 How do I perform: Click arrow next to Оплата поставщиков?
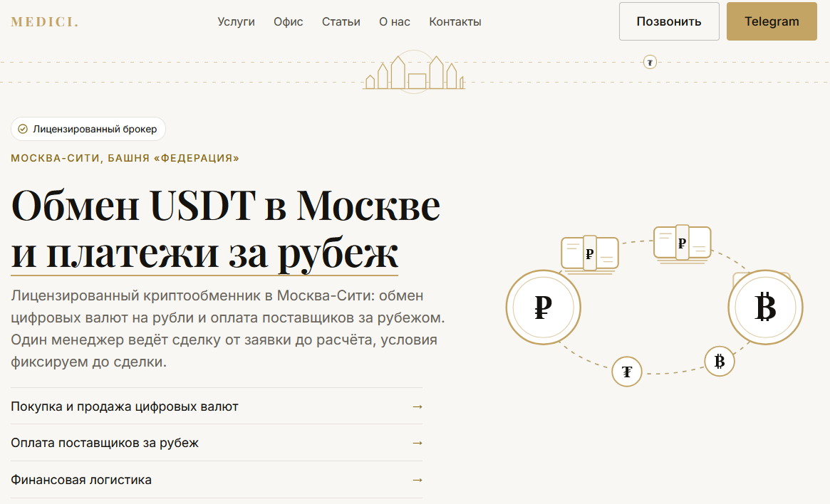417,443
